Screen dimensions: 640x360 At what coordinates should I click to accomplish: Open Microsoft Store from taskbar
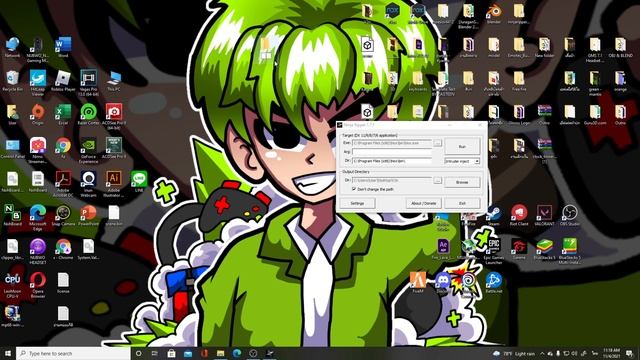pos(171,353)
